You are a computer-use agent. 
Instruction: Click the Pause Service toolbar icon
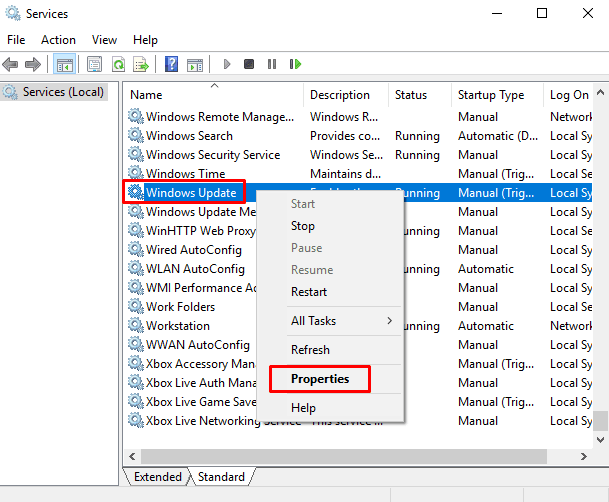[272, 64]
